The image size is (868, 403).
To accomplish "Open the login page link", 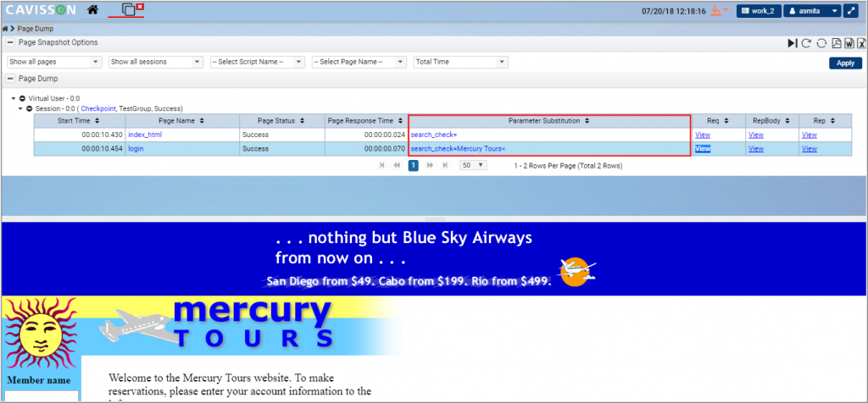I will point(136,149).
